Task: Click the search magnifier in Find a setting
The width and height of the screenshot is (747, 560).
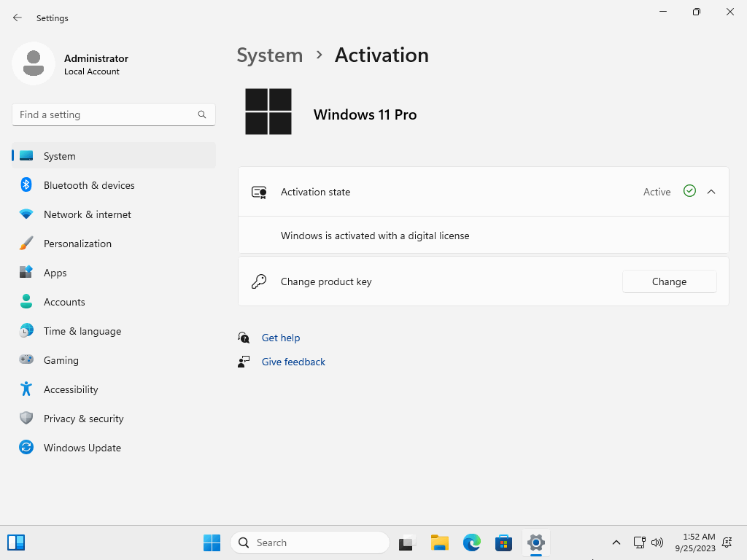Action: pos(202,114)
